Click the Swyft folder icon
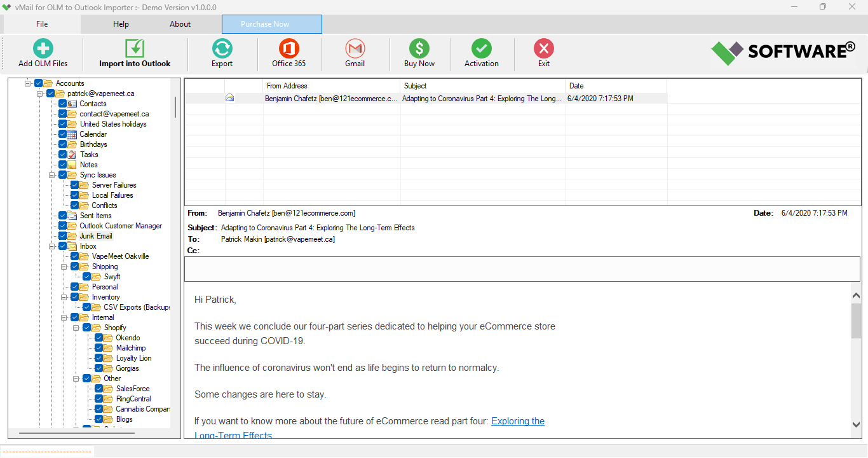Image resolution: width=868 pixels, height=458 pixels. 97,277
